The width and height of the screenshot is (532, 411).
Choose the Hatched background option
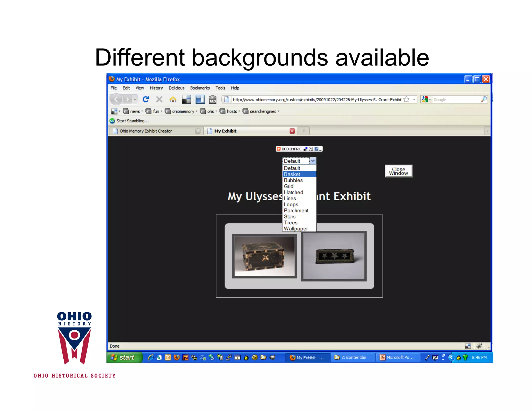click(299, 193)
